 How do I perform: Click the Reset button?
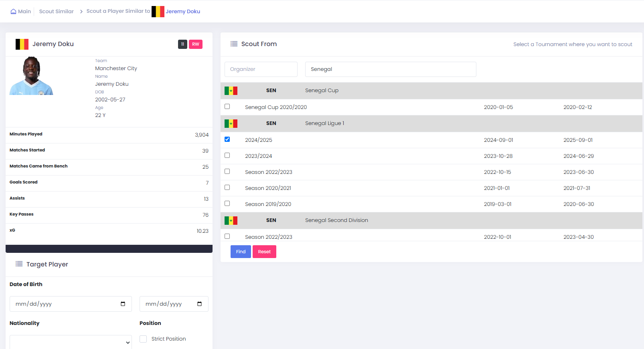point(264,252)
